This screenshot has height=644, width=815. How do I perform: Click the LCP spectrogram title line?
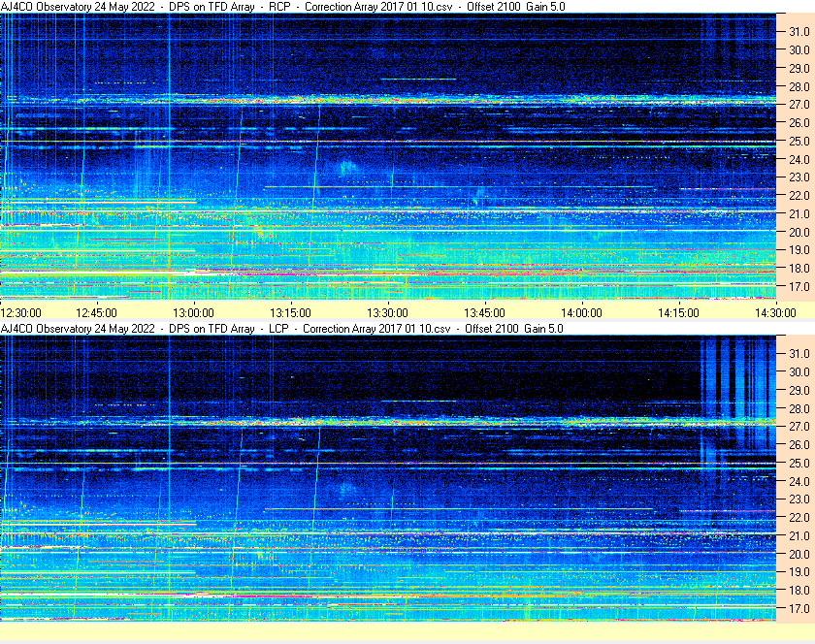click(x=281, y=329)
